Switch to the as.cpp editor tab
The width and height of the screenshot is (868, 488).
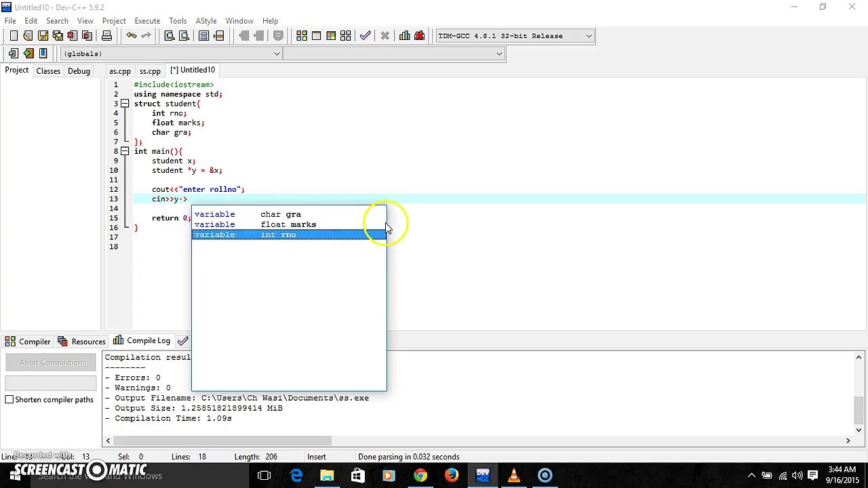click(x=120, y=70)
